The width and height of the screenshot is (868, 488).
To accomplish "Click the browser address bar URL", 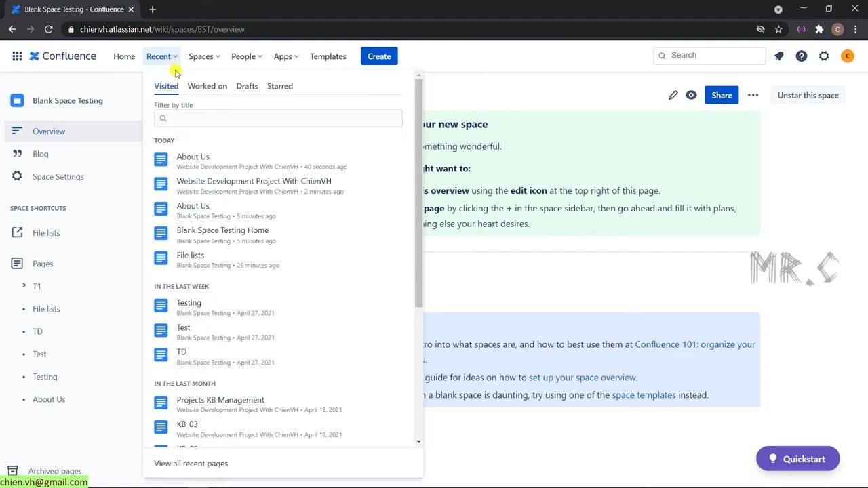I will pos(162,29).
